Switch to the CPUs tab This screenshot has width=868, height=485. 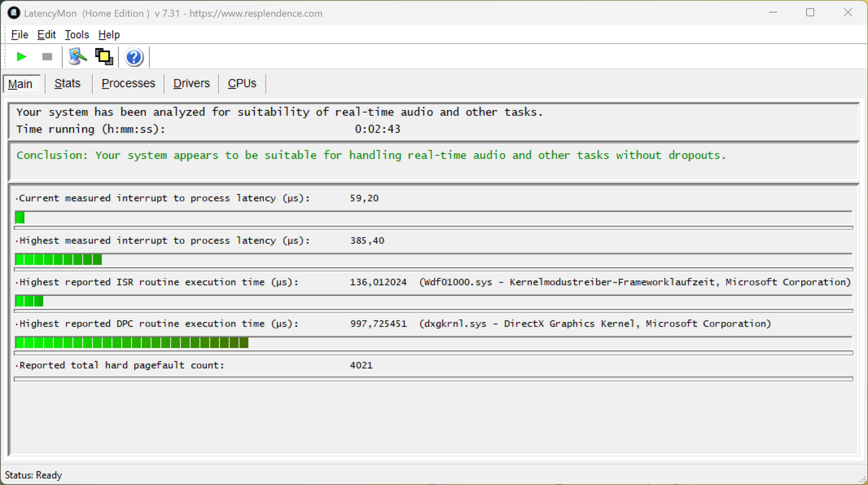(242, 83)
